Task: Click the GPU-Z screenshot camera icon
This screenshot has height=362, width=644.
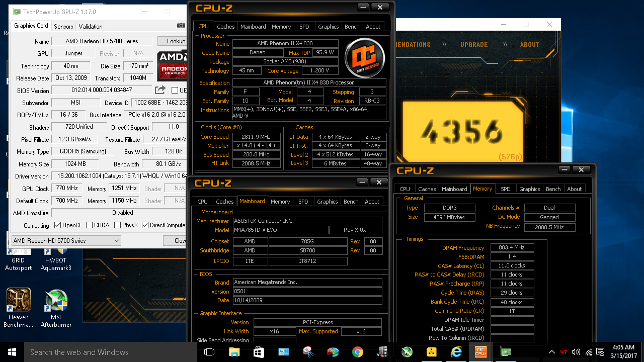Action: pos(181,26)
